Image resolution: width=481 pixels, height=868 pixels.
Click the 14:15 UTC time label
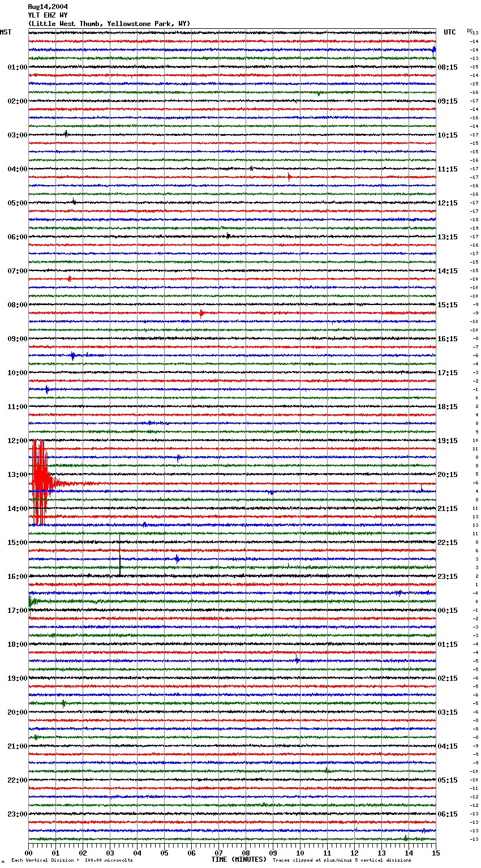448,271
